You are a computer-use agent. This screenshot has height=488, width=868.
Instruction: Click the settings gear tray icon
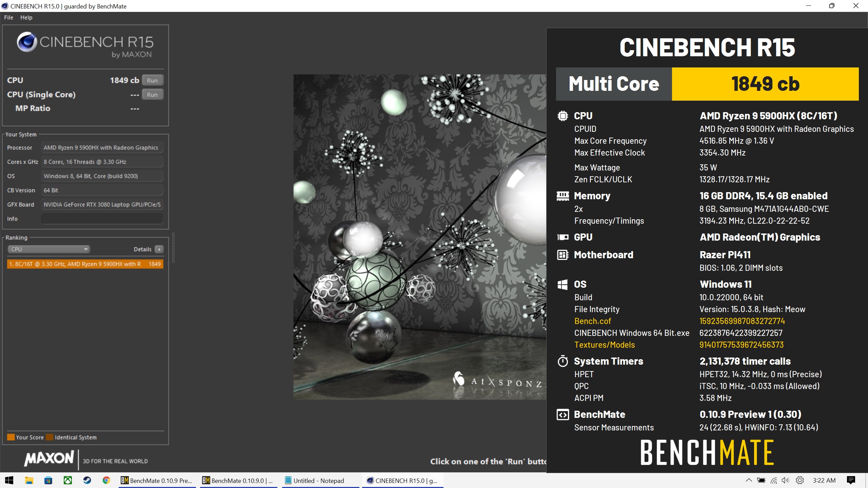(800, 480)
